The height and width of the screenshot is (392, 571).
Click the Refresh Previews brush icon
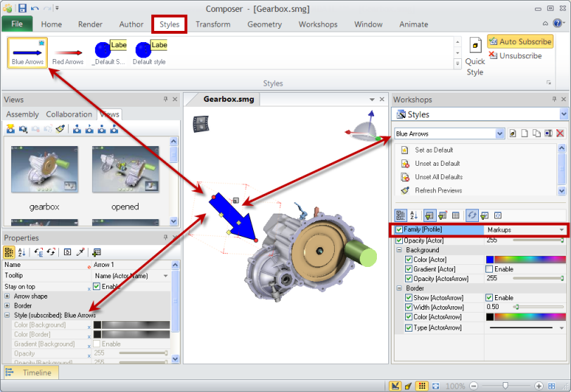[405, 190]
